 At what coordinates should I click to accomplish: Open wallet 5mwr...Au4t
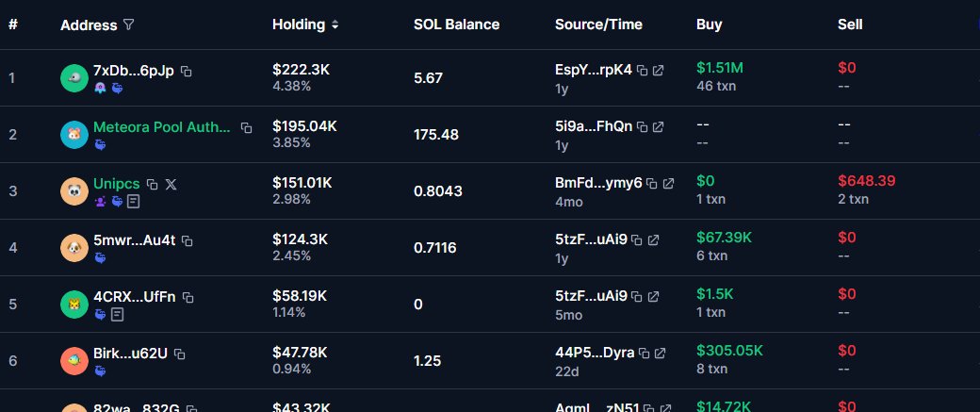tap(135, 240)
